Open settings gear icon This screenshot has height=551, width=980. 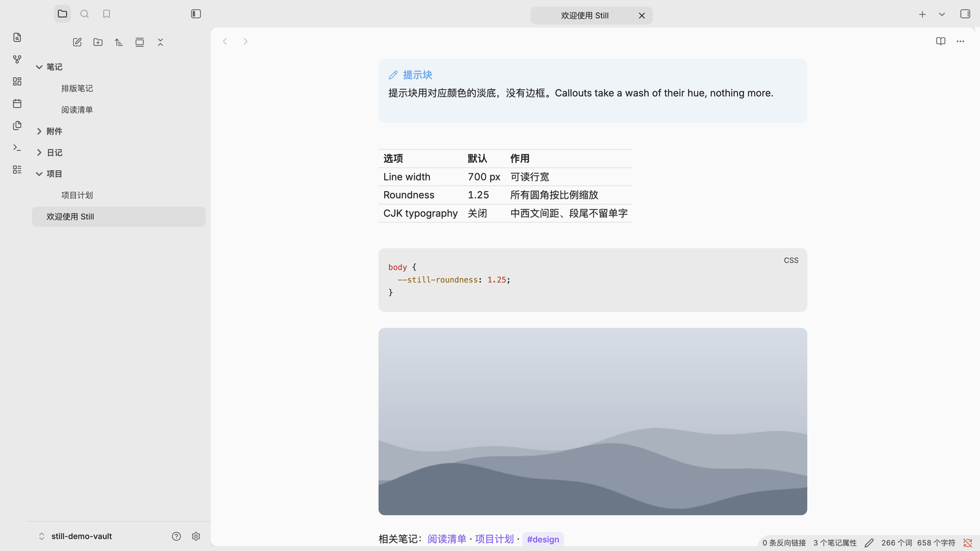(196, 536)
